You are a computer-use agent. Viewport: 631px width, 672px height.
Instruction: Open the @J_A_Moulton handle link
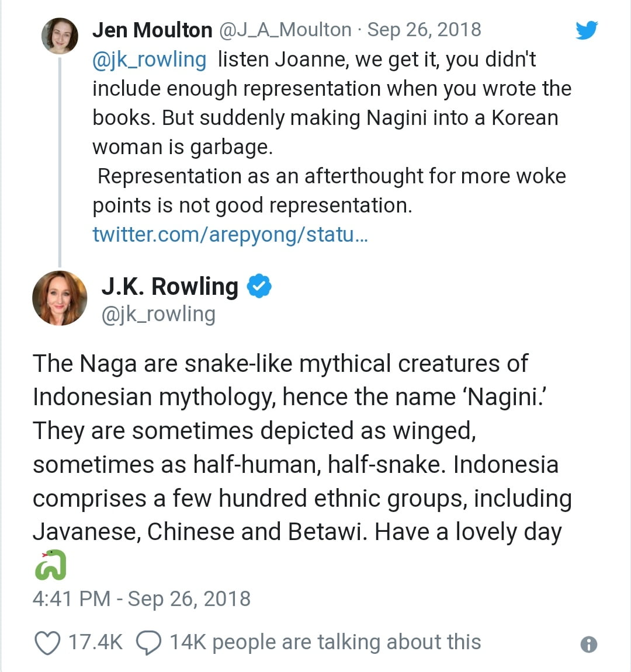[x=285, y=30]
